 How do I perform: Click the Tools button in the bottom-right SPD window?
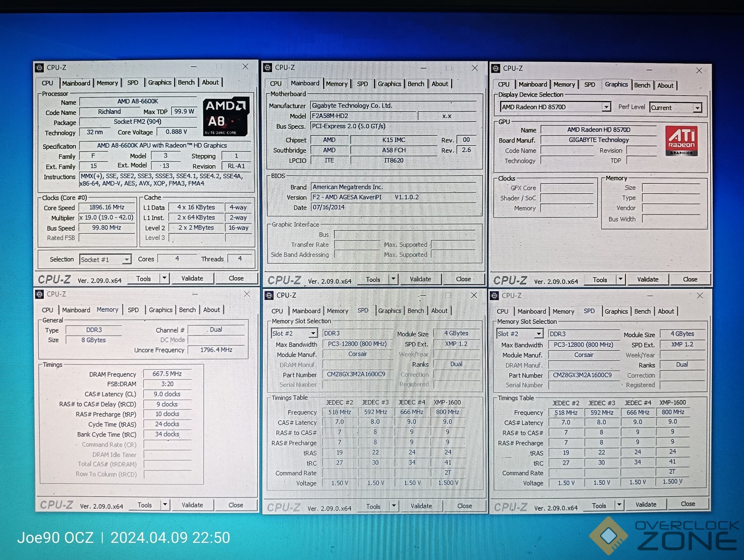[599, 505]
